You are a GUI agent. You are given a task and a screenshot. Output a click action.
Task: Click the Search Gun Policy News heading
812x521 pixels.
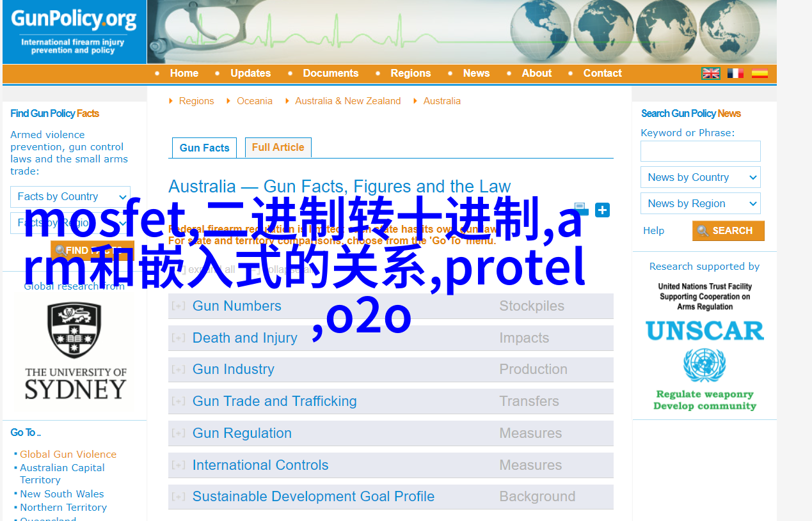tap(691, 114)
